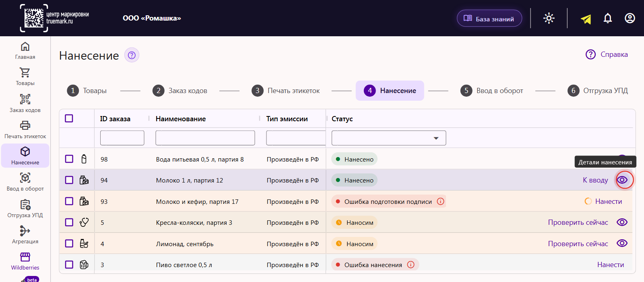Check the box for order 93
The image size is (644, 282).
click(69, 201)
